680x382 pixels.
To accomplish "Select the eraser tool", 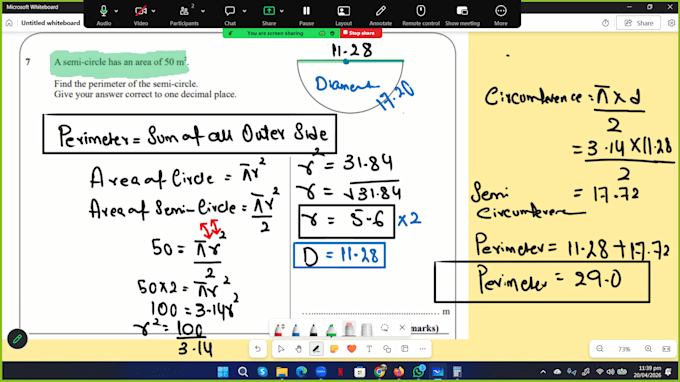I will point(349,330).
